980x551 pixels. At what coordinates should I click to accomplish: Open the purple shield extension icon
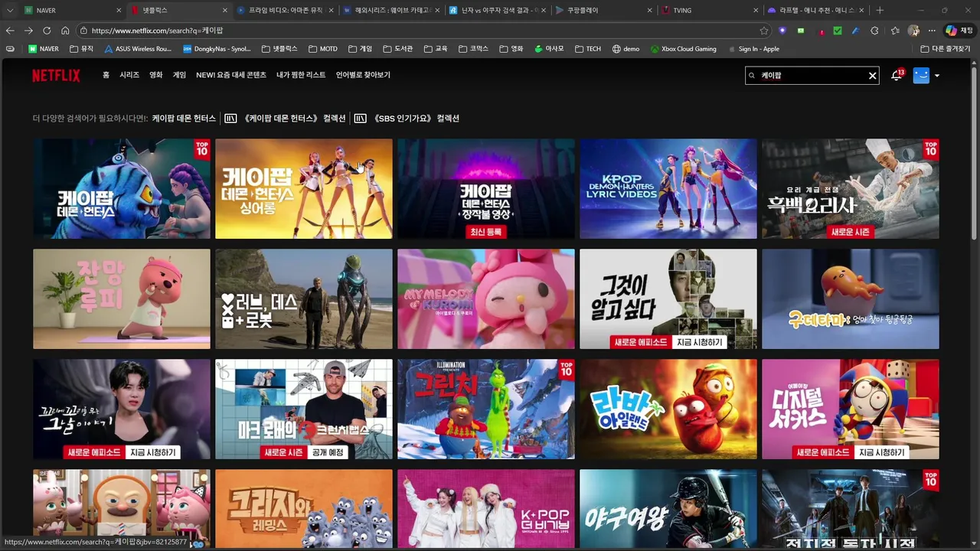782,31
